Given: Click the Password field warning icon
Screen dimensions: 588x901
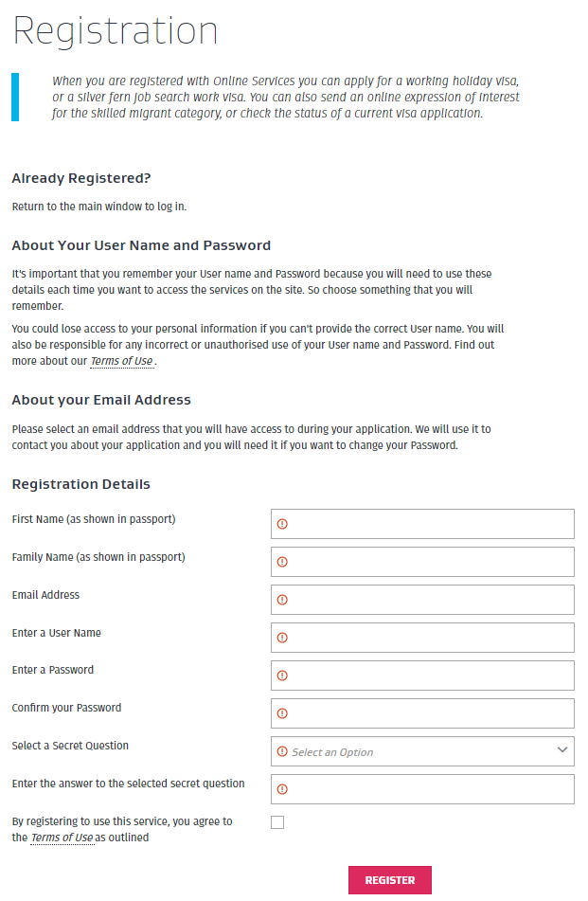Looking at the screenshot, I should 282,676.
